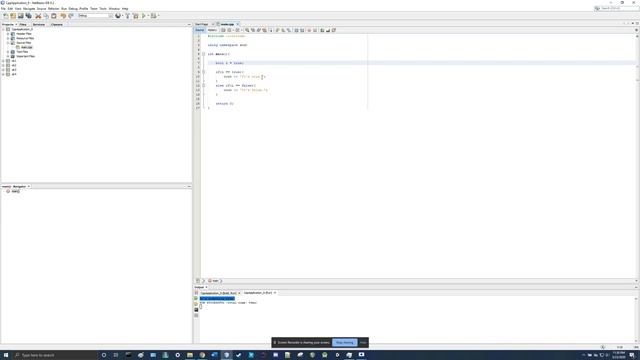Click the Cortana circle taskbar icon
Screen dimensions: 640x360
click(x=104, y=355)
